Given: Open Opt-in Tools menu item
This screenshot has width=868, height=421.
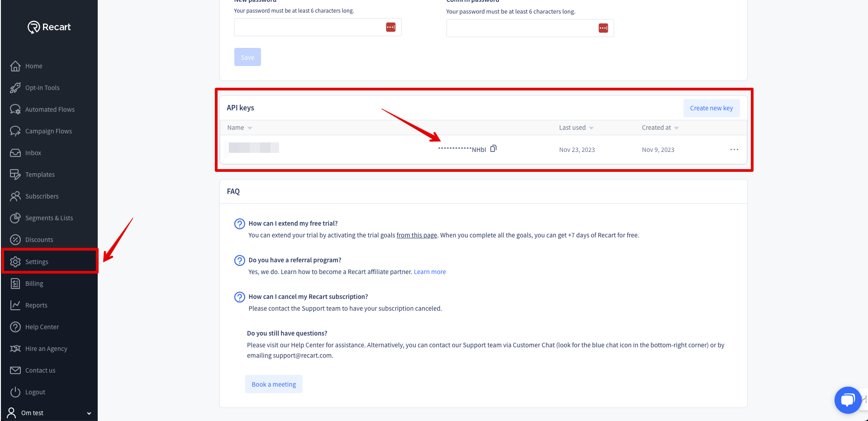Looking at the screenshot, I should click(43, 88).
